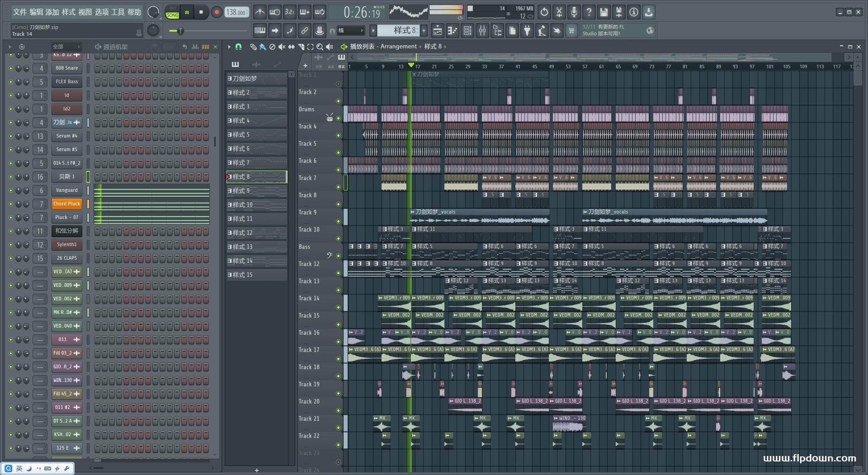The image size is (868, 475).
Task: Toggle the playlist magnet snap icon
Action: (239, 47)
